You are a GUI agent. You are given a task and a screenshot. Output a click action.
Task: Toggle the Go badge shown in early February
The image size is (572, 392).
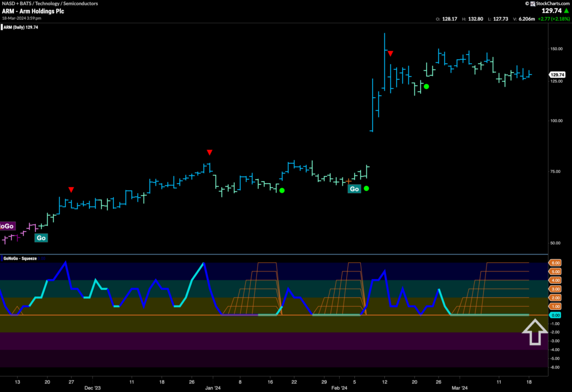point(354,189)
